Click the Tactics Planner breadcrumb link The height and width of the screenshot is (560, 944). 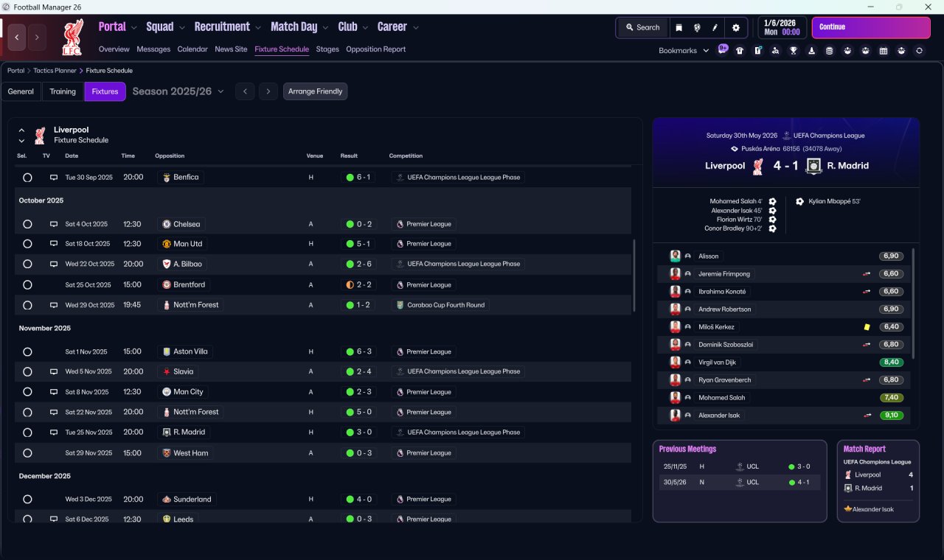click(x=55, y=71)
